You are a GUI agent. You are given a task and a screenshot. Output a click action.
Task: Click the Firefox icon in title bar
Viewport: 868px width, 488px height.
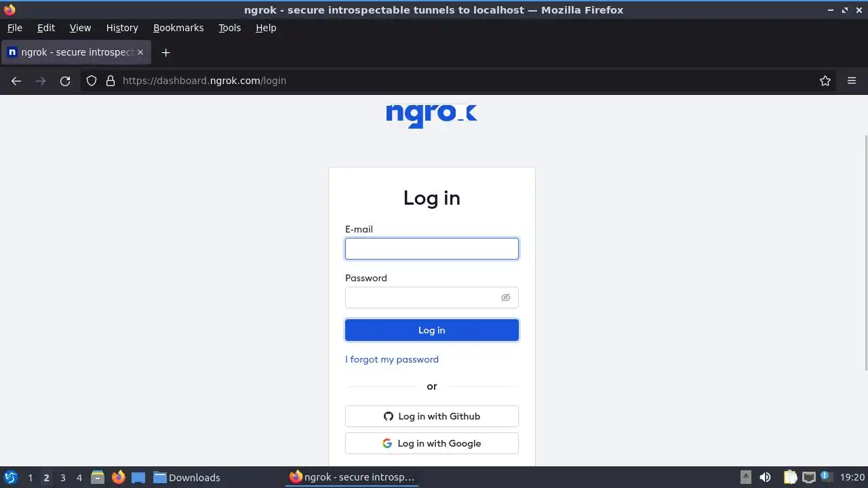point(9,9)
